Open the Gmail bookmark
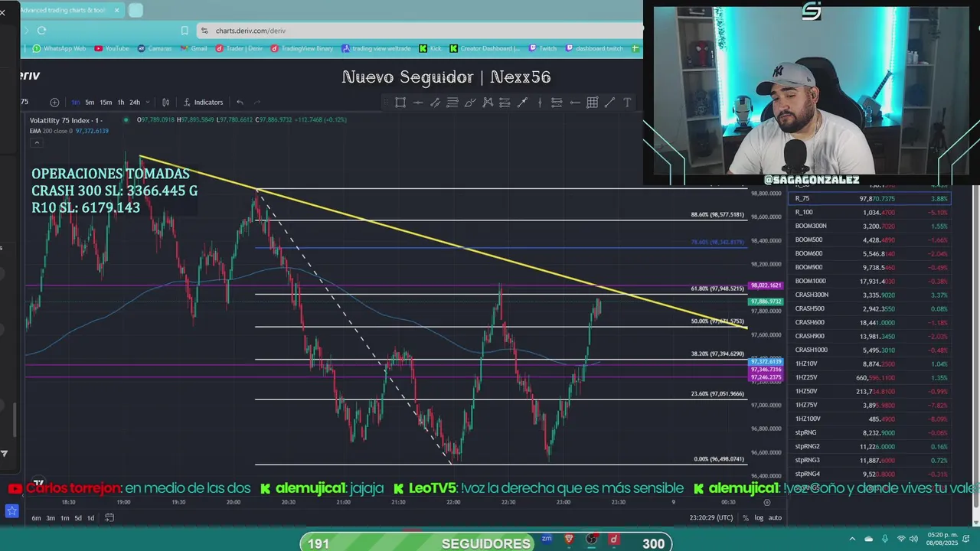Viewport: 980px width, 551px height. click(x=194, y=48)
